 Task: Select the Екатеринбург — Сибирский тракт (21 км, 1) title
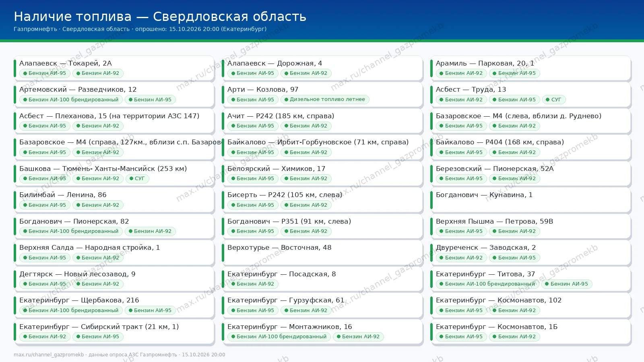coord(99,327)
